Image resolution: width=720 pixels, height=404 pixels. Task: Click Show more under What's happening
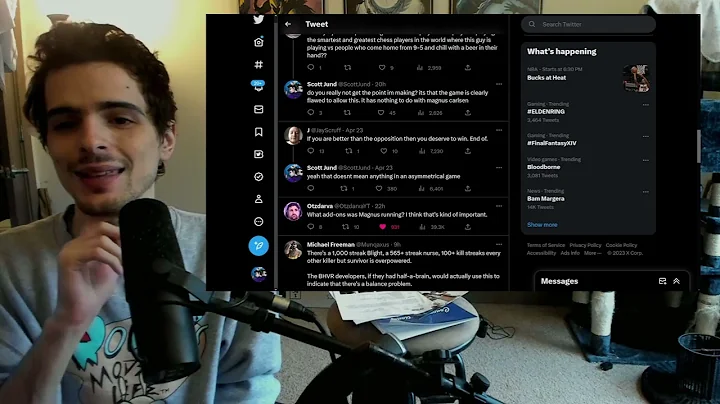(x=542, y=225)
